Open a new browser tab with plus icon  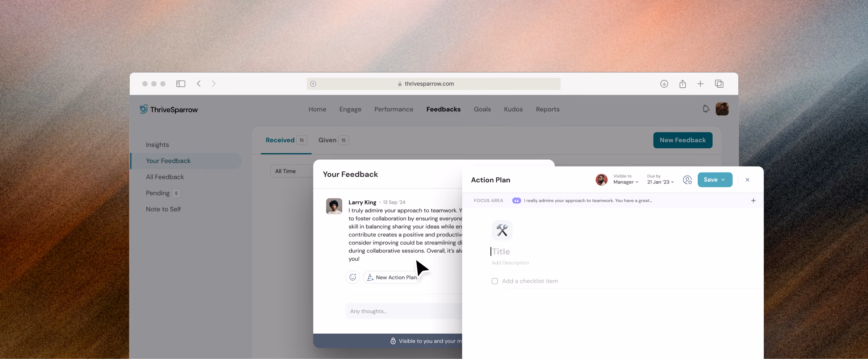[700, 84]
